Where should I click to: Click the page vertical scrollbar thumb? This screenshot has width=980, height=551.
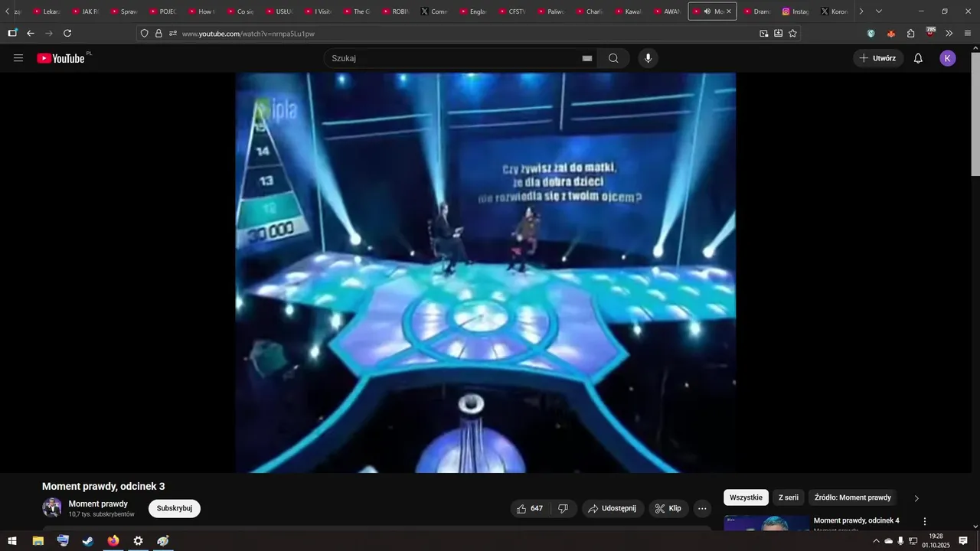tap(975, 115)
